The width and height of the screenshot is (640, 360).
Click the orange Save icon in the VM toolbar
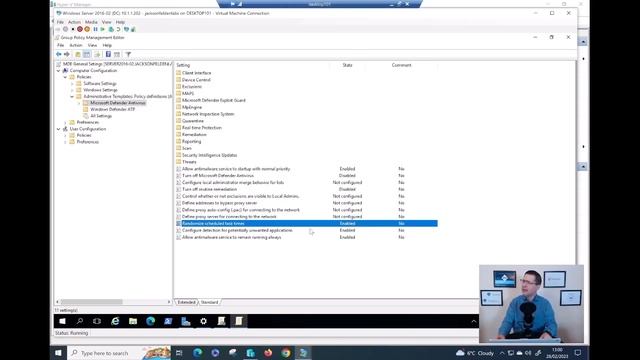[x=87, y=29]
